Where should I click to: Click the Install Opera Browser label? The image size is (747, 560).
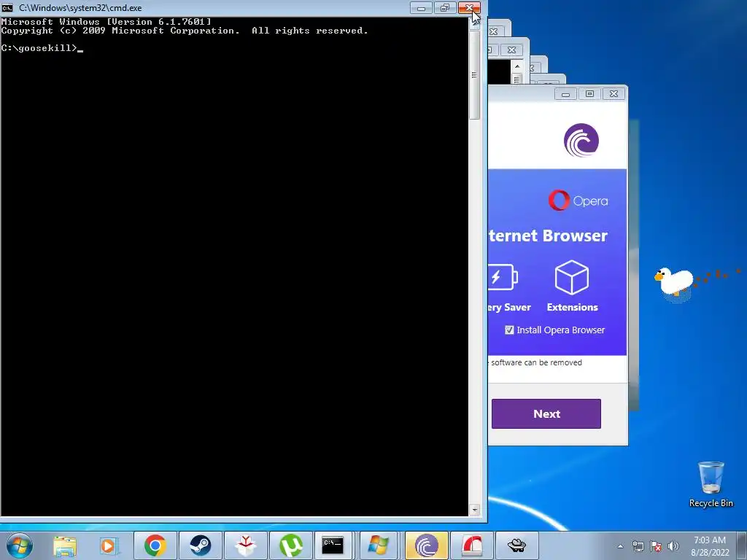[561, 330]
